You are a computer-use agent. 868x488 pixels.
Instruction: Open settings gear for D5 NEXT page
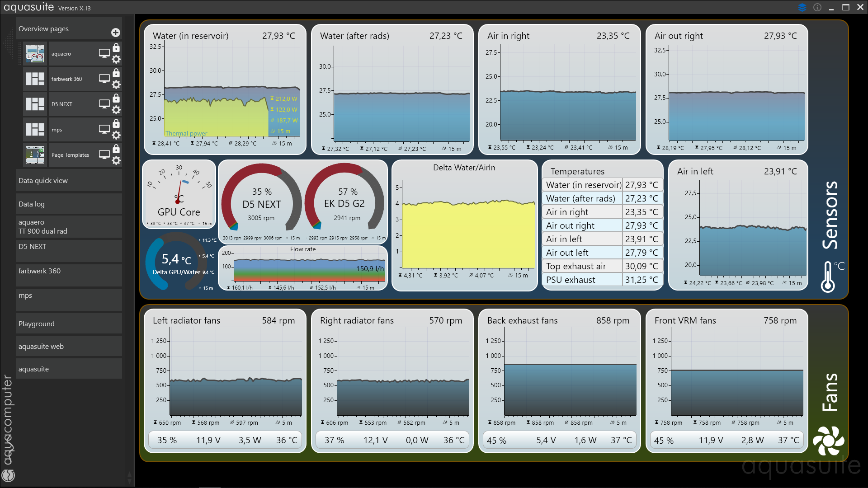pyautogui.click(x=116, y=110)
